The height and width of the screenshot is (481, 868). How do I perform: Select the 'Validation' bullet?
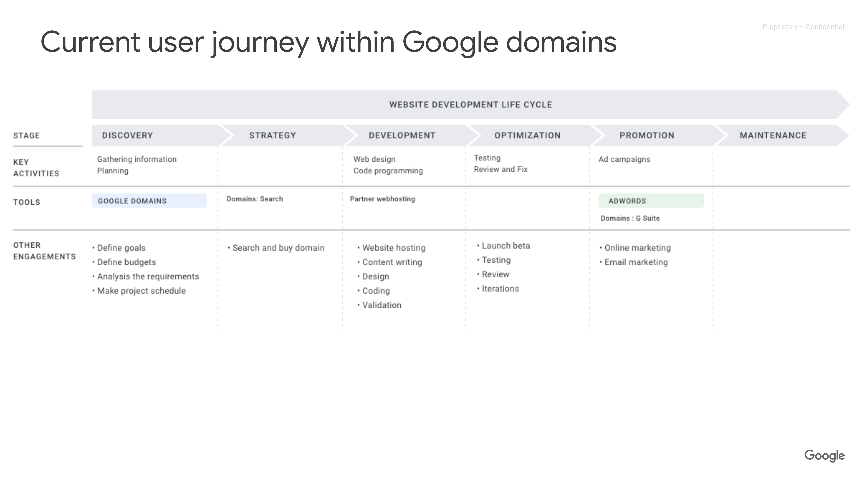point(379,305)
